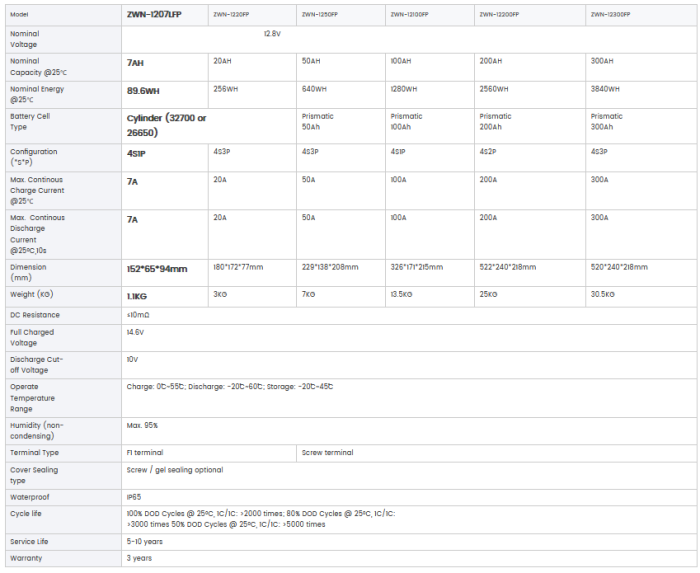The width and height of the screenshot is (700, 573).
Task: Select the 3840WH nominal energy value
Action: pyautogui.click(x=604, y=88)
